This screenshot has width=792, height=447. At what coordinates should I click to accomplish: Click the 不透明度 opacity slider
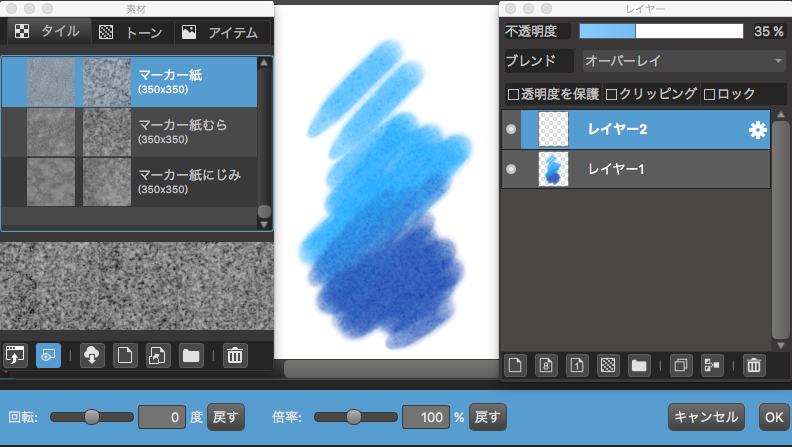[x=661, y=31]
